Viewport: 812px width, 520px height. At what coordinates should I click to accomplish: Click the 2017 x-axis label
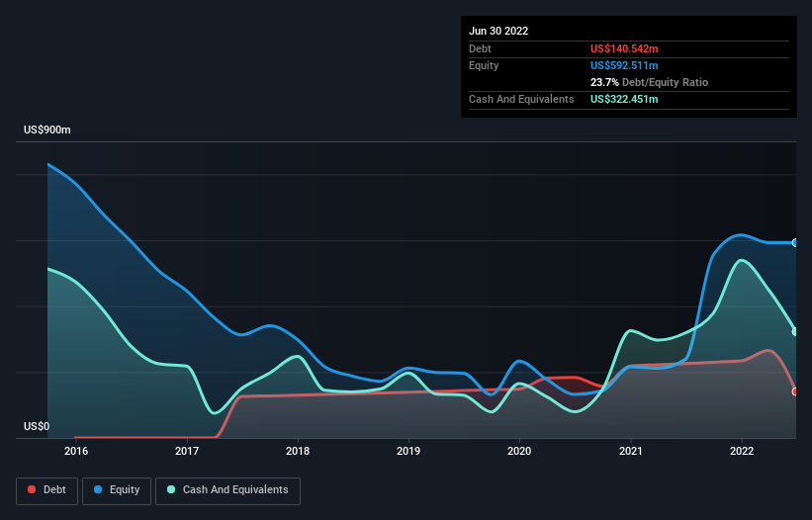pyautogui.click(x=187, y=451)
